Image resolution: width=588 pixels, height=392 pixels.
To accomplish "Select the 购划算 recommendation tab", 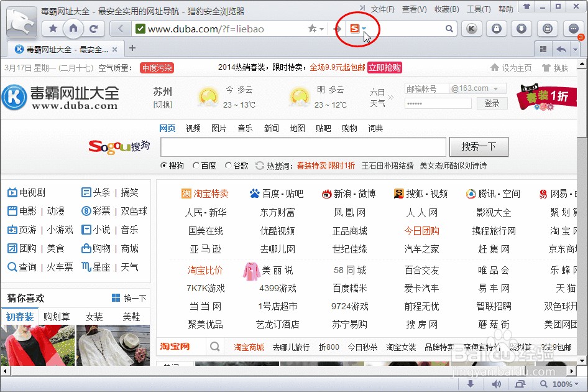I will (x=57, y=317).
